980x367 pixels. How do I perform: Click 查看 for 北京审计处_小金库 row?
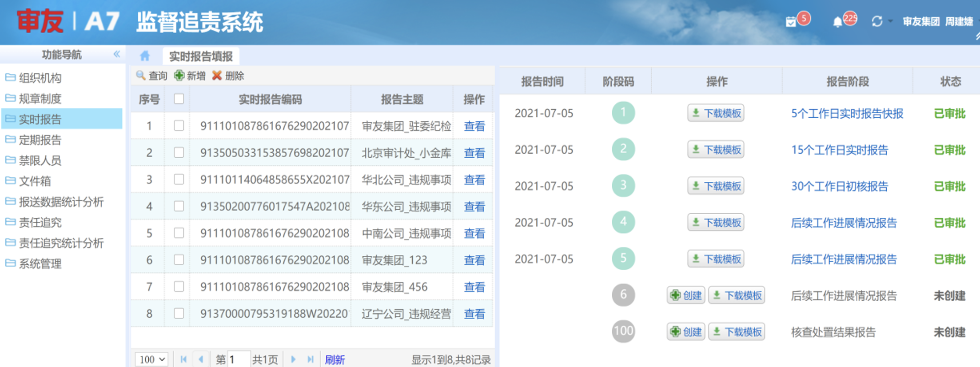click(x=474, y=153)
